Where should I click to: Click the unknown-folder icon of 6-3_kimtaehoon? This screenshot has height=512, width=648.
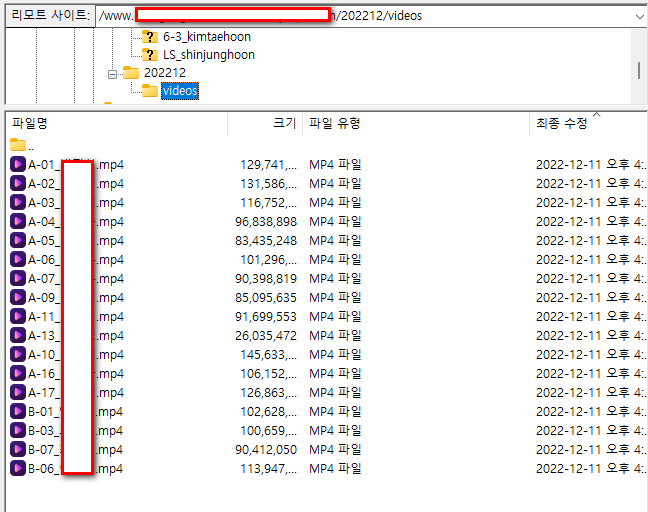pos(150,37)
